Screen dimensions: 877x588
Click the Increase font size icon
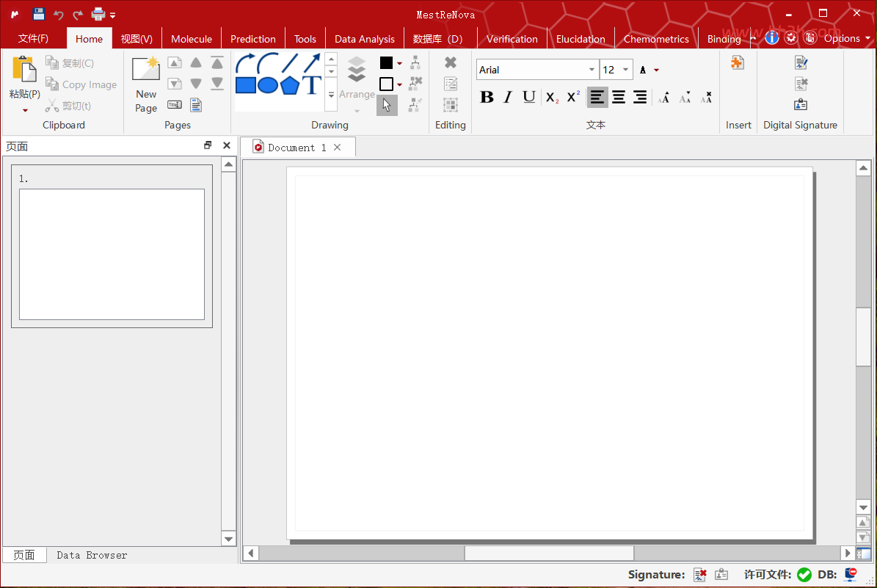point(664,98)
